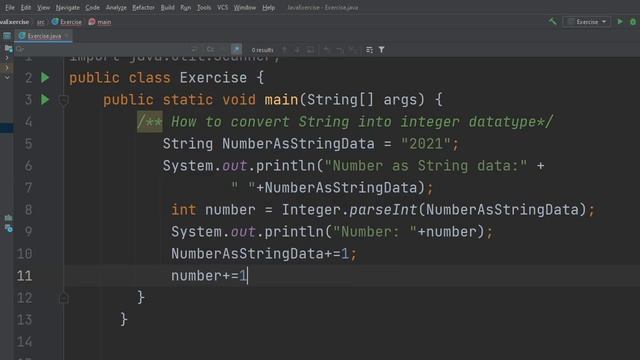
Task: Open the Exercise run configuration dropdown
Action: 587,22
